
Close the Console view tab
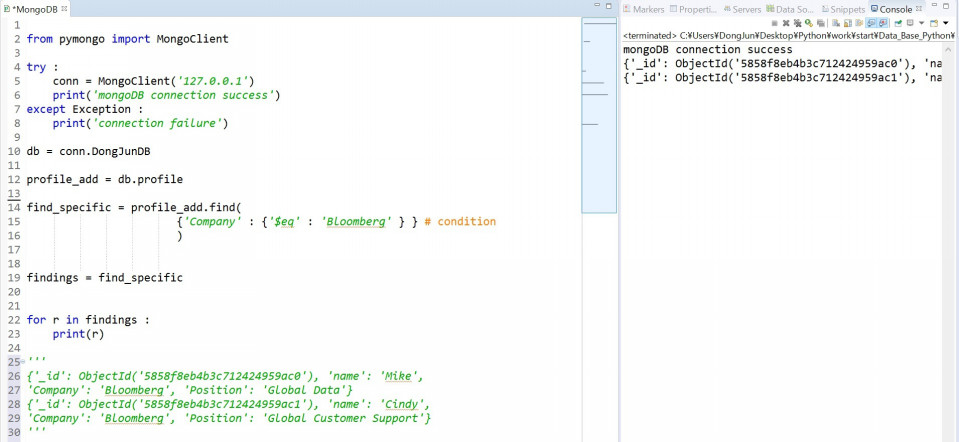click(919, 9)
